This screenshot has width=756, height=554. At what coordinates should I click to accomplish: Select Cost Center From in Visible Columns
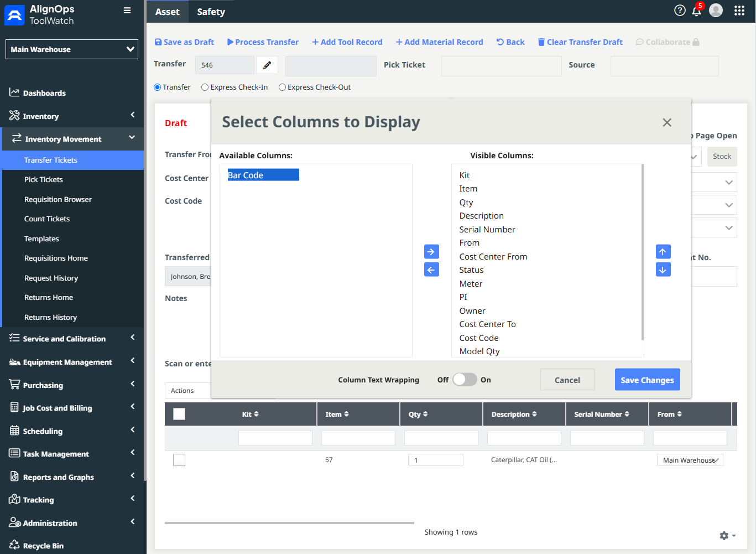[493, 257]
